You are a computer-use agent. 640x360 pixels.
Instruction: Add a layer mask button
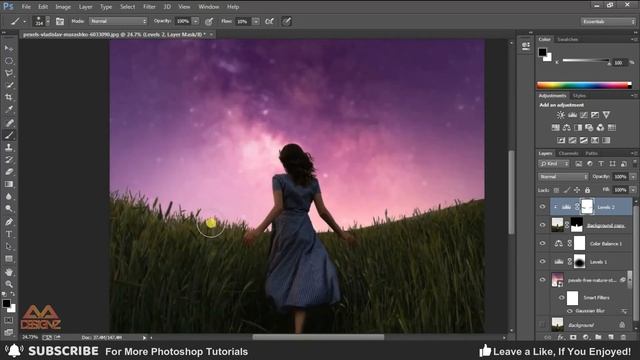573,337
